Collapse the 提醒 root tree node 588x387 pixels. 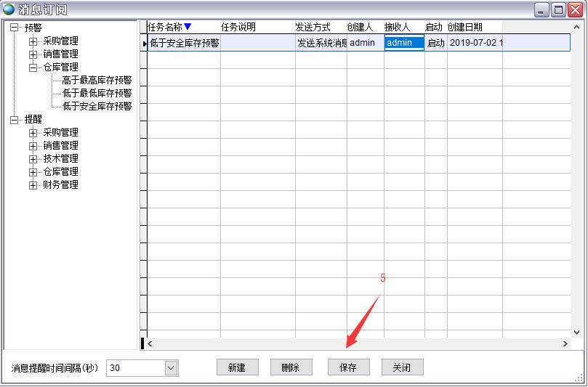(x=14, y=120)
